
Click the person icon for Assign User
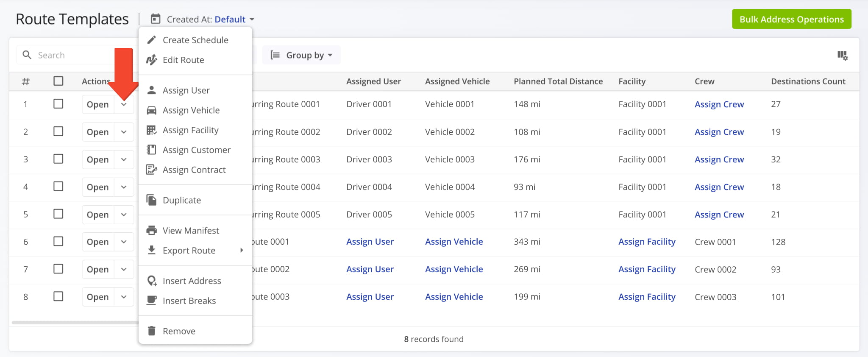[x=151, y=90]
